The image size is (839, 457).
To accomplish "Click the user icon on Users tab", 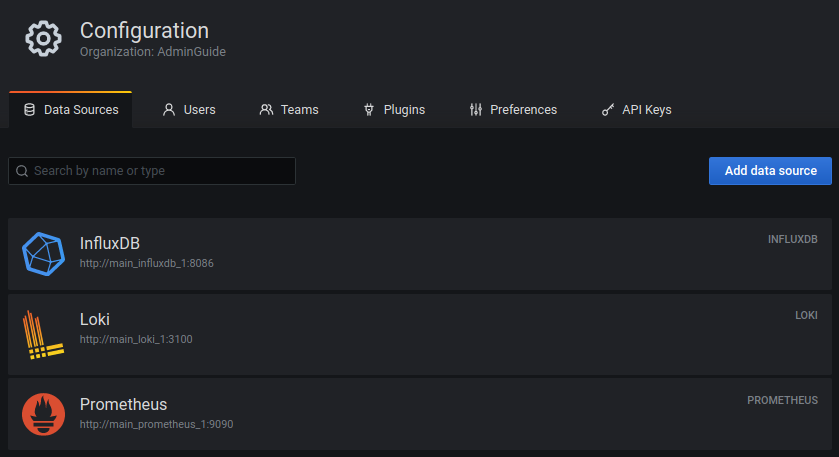I will click(x=169, y=110).
